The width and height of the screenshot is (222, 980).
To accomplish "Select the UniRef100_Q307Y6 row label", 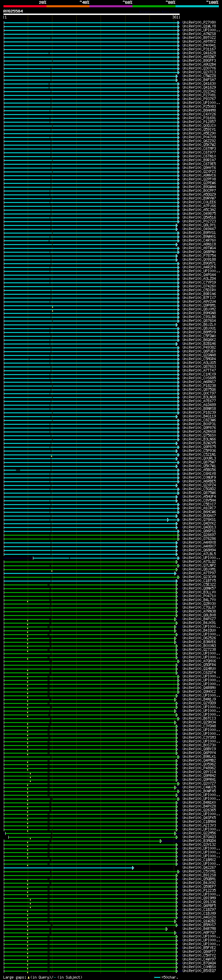I will [x=199, y=68].
